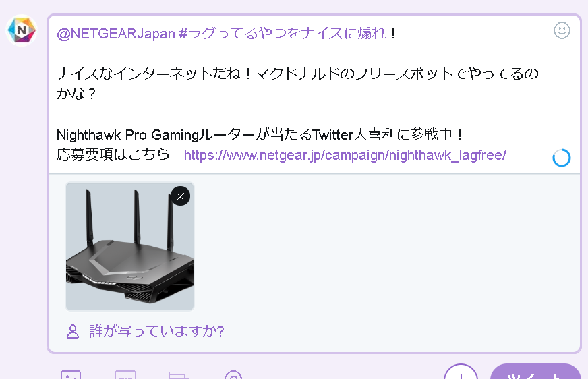Click the #ラグってるやつをナイスに煽れ hashtag

click(283, 34)
